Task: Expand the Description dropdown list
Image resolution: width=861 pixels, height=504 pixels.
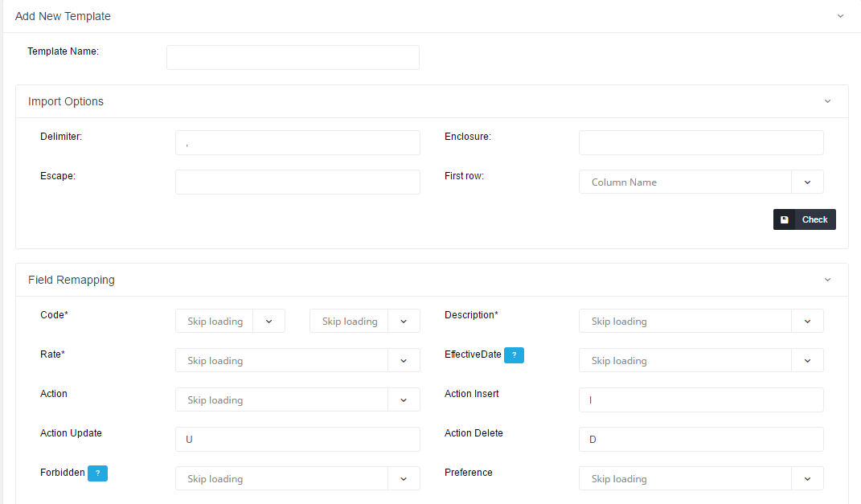Action: pyautogui.click(x=700, y=322)
